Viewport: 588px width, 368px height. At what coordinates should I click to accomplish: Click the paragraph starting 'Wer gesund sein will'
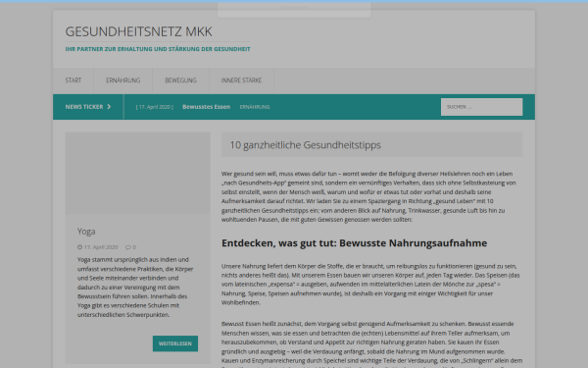coord(368,197)
